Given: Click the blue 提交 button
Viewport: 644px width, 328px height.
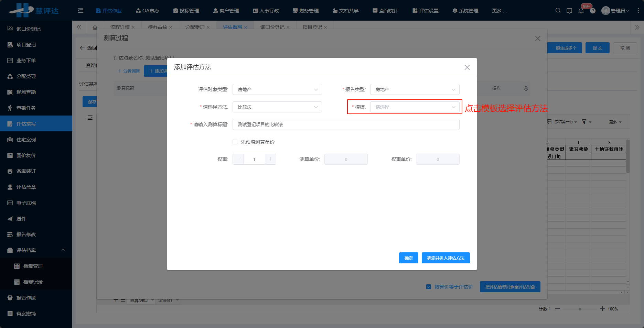Looking at the screenshot, I should [597, 48].
